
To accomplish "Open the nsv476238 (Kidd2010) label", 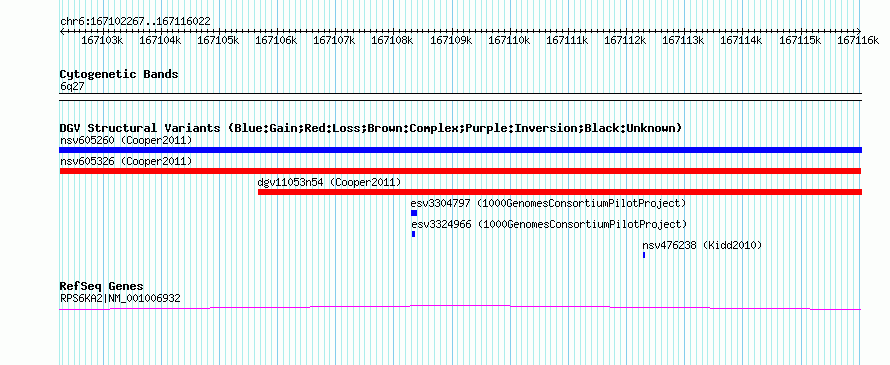I will pos(702,245).
